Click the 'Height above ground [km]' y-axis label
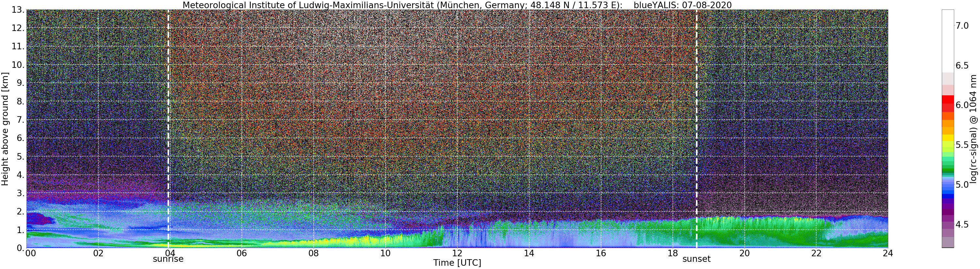 point(5,129)
